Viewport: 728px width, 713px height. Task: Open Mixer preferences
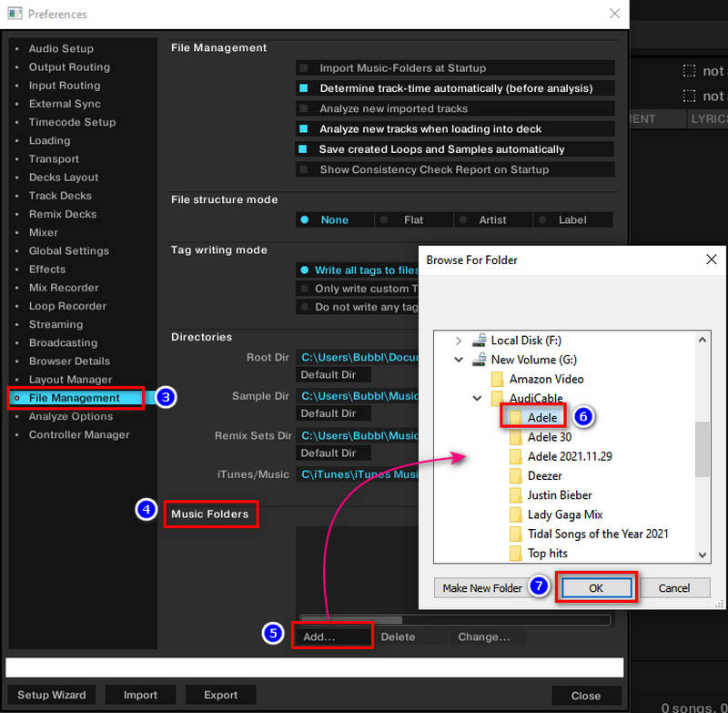[x=43, y=233]
